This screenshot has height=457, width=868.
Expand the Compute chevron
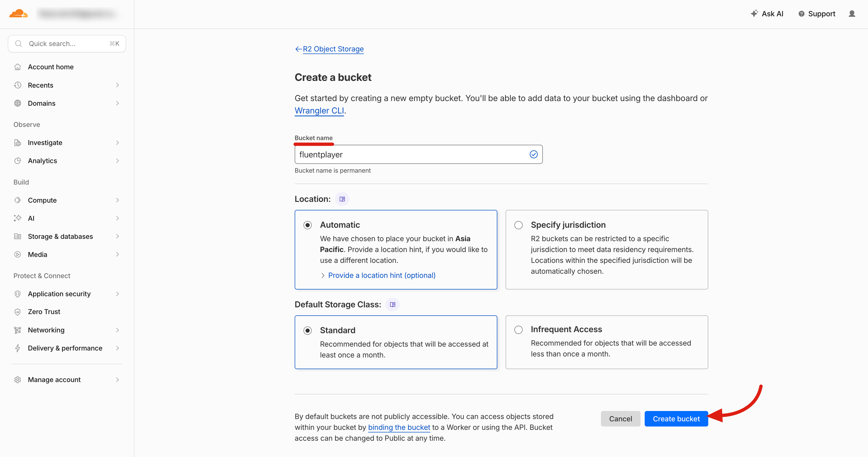(x=117, y=200)
